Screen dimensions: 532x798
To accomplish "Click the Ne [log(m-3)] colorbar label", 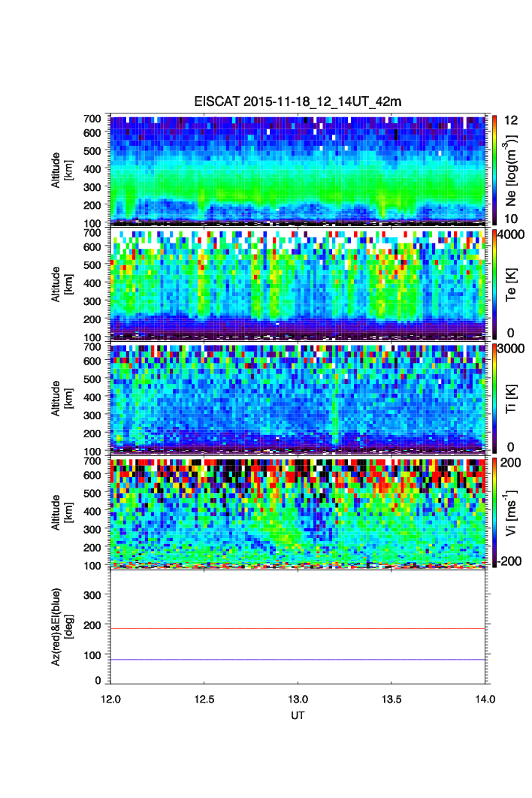I will click(x=513, y=170).
